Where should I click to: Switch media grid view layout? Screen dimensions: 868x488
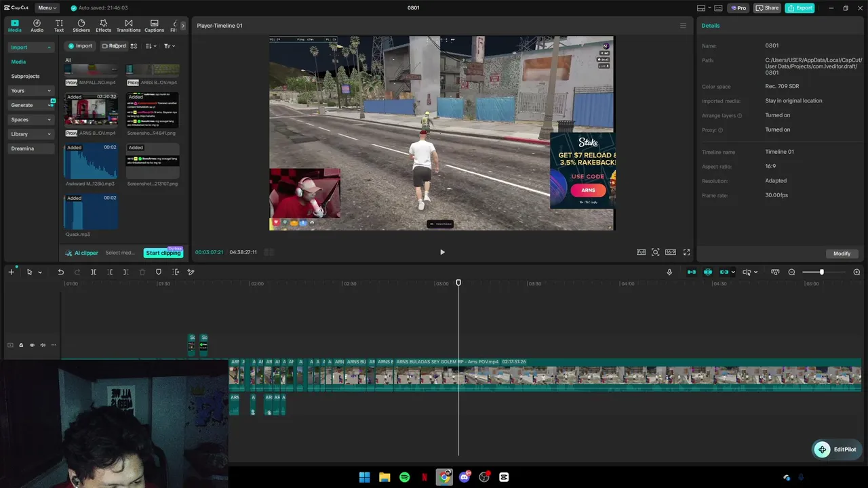click(x=134, y=46)
